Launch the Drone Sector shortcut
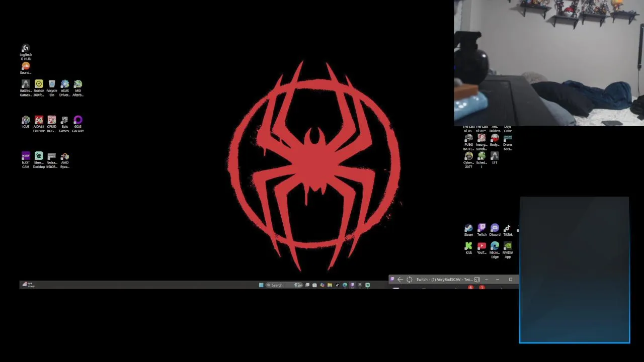 click(x=508, y=142)
